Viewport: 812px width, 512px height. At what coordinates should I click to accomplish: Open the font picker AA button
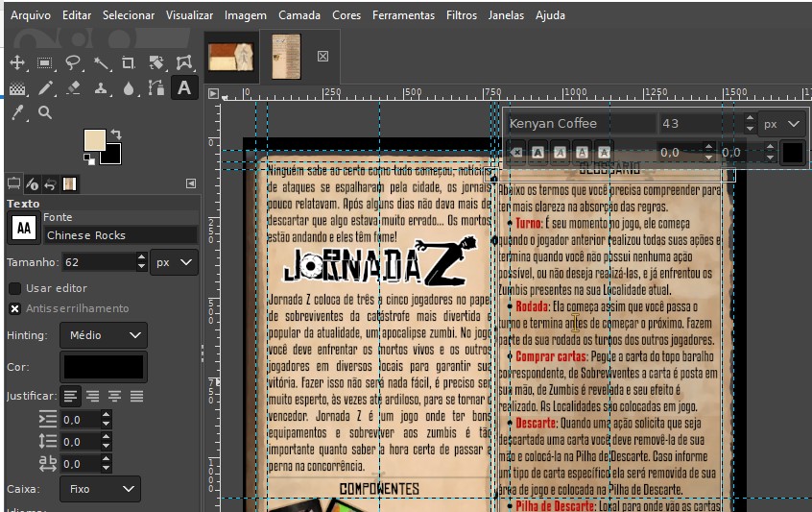coord(24,228)
